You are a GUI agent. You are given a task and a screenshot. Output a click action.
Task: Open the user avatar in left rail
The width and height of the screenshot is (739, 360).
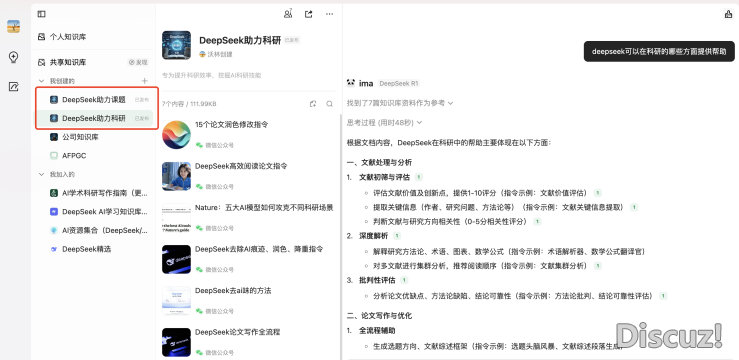[13, 26]
